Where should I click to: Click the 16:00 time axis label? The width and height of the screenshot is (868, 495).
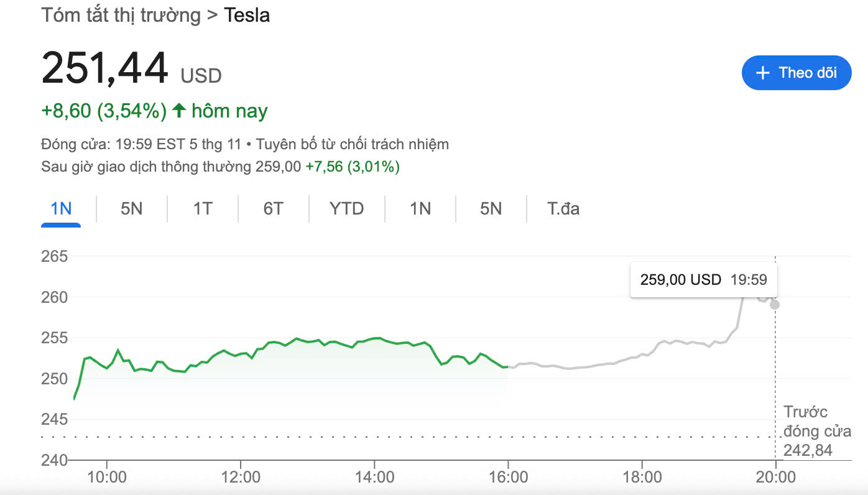coord(508,478)
